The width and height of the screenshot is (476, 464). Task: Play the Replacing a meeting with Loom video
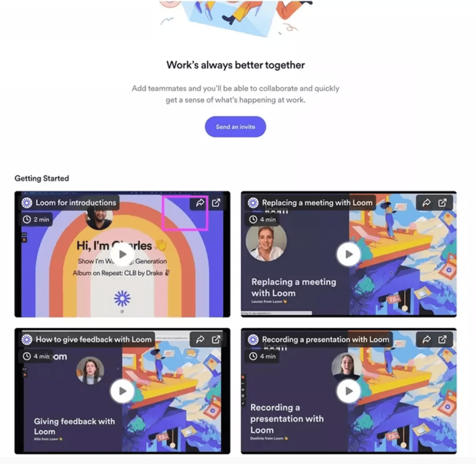pos(348,254)
